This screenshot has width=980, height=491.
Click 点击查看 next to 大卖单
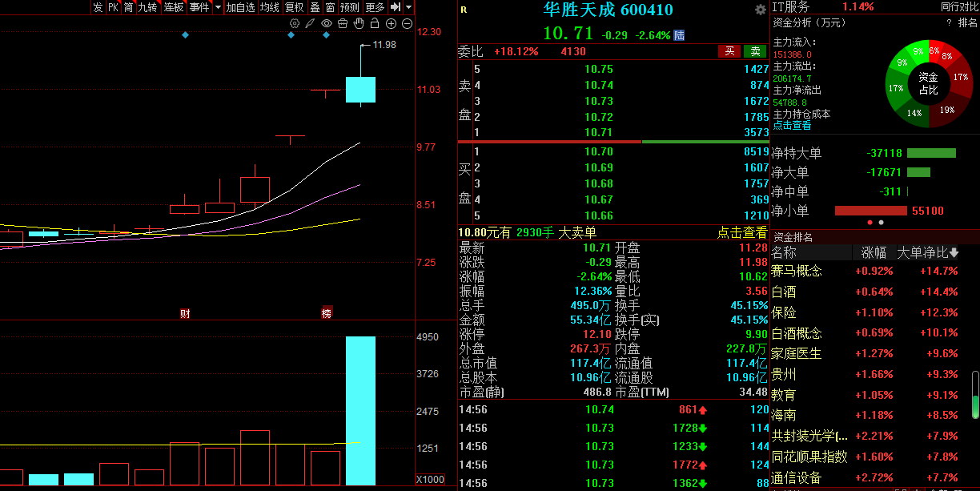pyautogui.click(x=741, y=232)
